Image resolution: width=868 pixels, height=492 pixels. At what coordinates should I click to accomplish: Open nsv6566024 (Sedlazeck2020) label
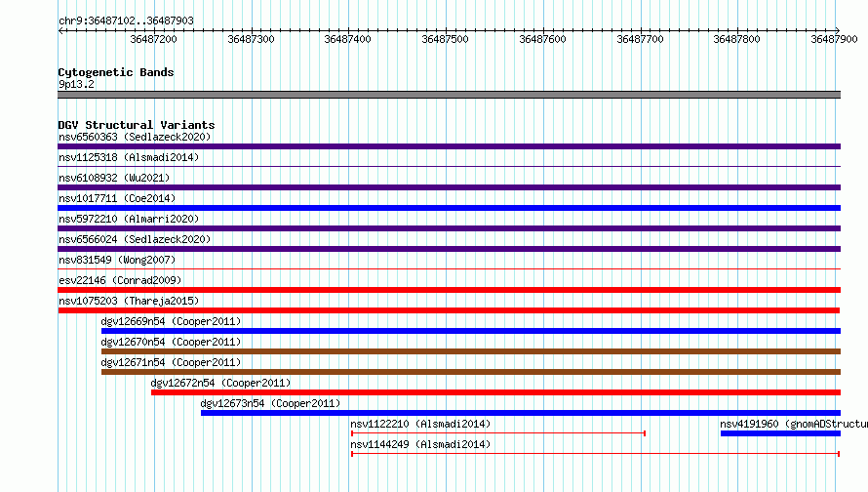tap(135, 239)
